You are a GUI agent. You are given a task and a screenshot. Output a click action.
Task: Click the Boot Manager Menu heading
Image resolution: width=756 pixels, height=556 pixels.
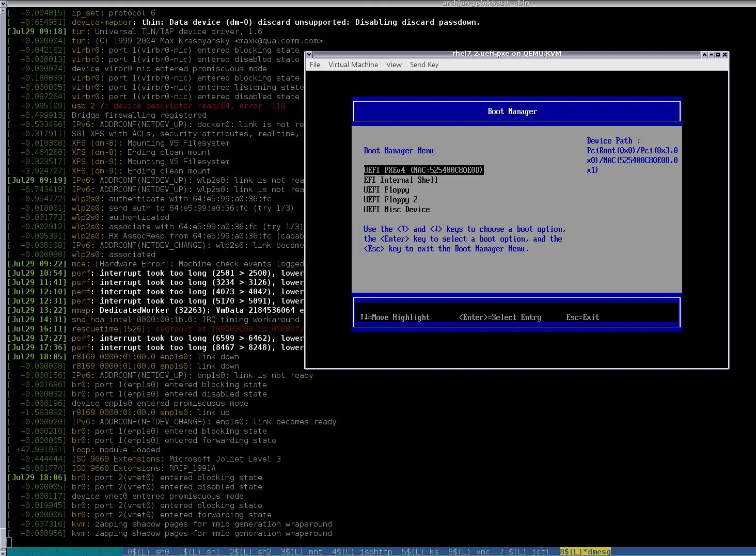399,150
